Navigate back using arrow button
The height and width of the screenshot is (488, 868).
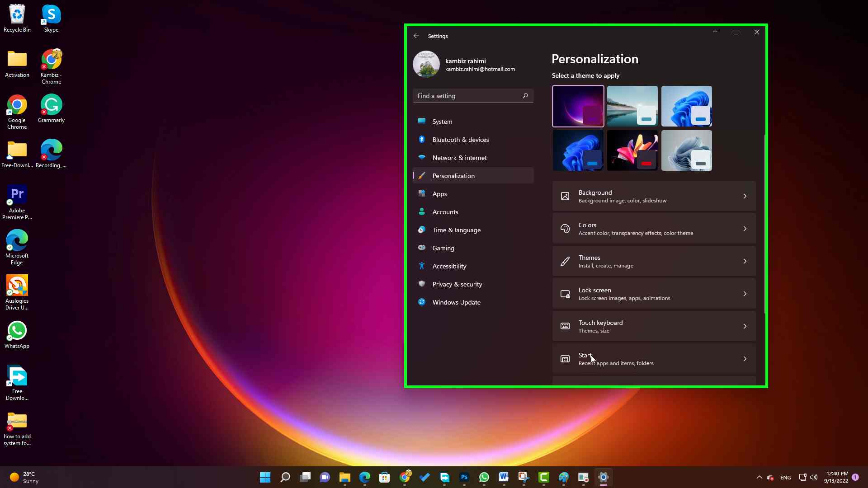tap(416, 36)
